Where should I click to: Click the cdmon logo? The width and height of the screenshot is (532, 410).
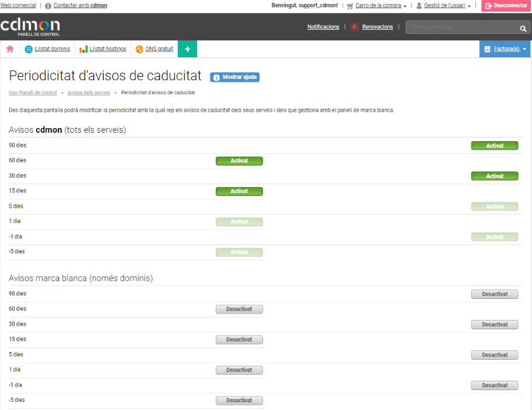[30, 27]
